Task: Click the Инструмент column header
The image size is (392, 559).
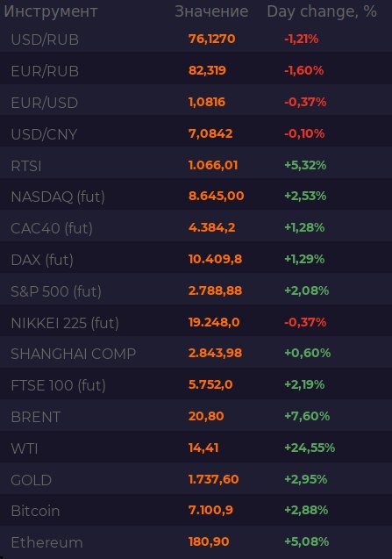Action: (51, 11)
